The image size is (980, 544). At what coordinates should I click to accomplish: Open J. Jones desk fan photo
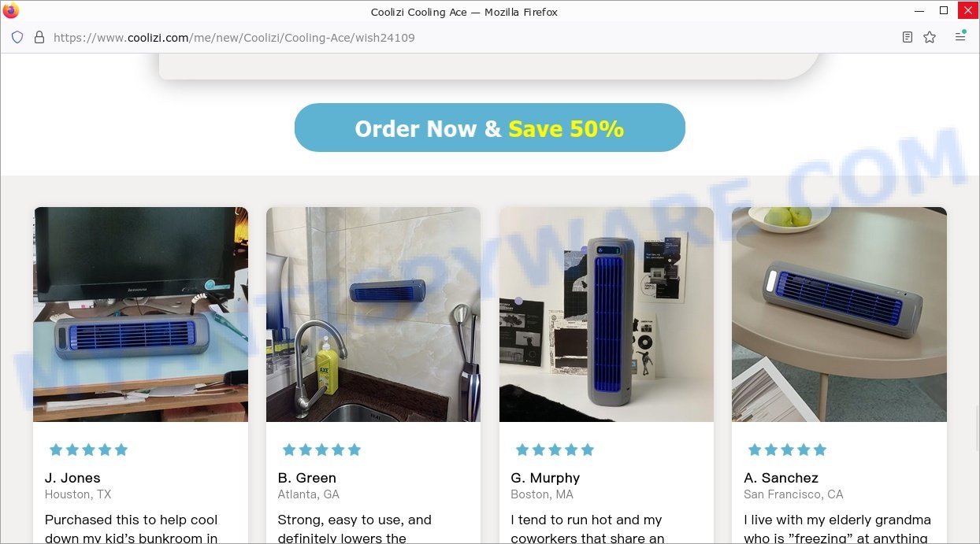pyautogui.click(x=140, y=314)
